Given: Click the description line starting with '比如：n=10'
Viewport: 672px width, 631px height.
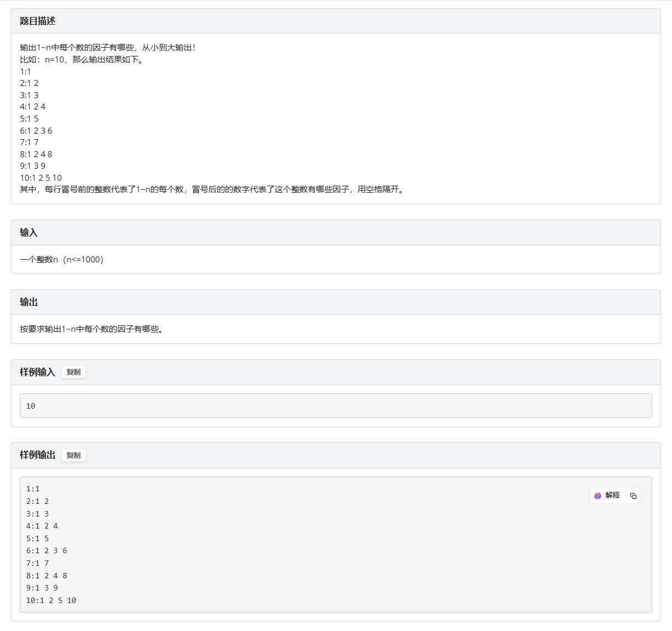Looking at the screenshot, I should 82,60.
